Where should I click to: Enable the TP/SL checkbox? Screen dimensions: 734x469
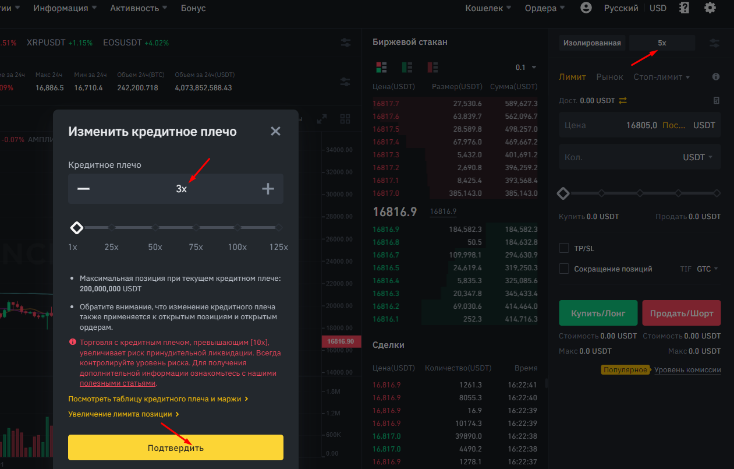click(564, 248)
